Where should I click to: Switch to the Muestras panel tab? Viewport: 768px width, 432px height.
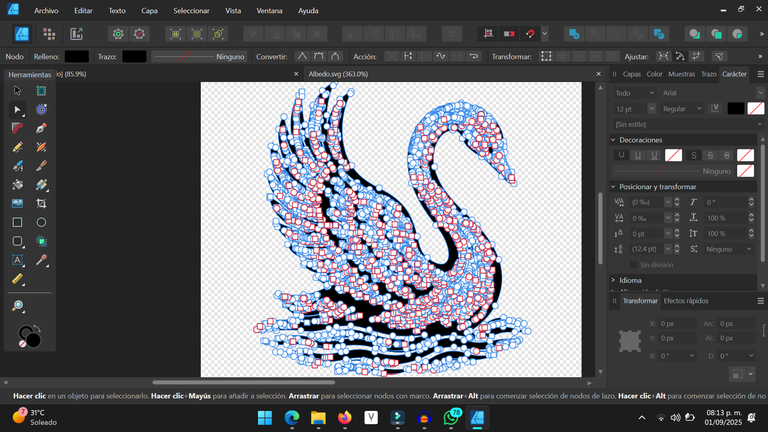click(x=681, y=74)
